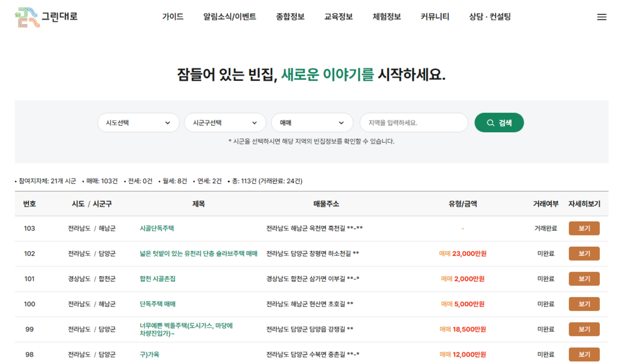Image resolution: width=624 pixels, height=364 pixels.
Task: Go to the 교육정보 menu
Action: (338, 17)
